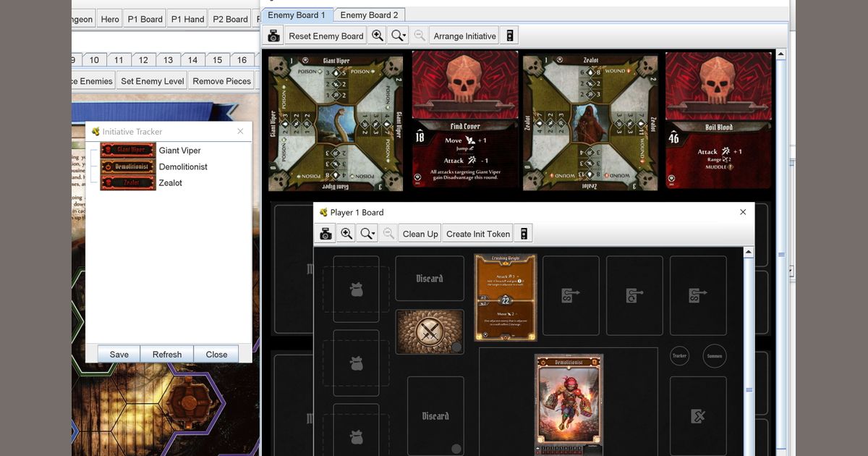Click the camera snapshot icon on Enemy Board toolbar
The width and height of the screenshot is (868, 456).
click(x=273, y=35)
